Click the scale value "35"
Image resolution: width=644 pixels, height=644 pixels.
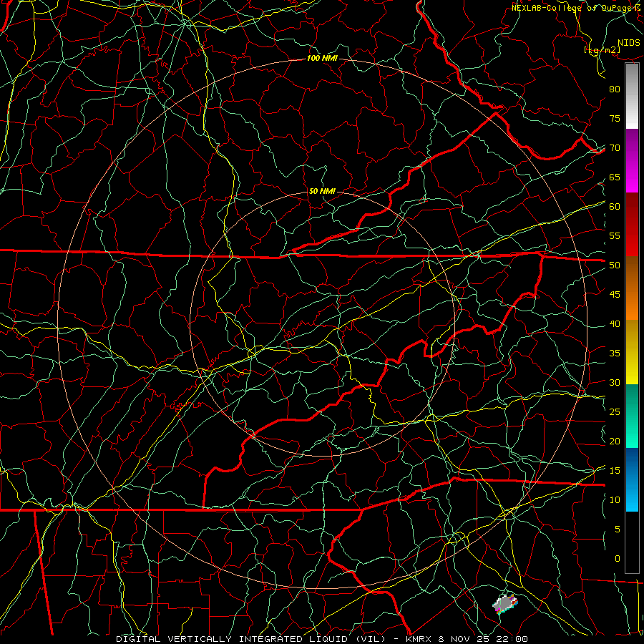coord(615,353)
